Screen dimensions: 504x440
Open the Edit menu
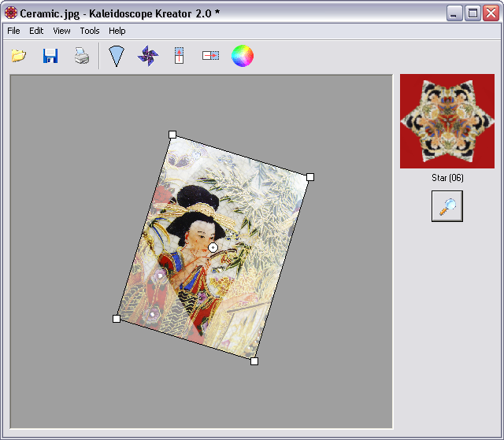point(36,31)
